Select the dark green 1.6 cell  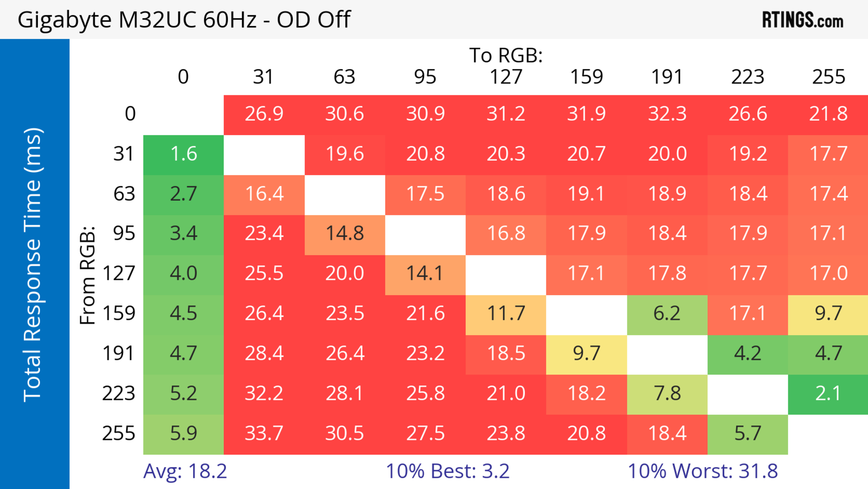[183, 154]
